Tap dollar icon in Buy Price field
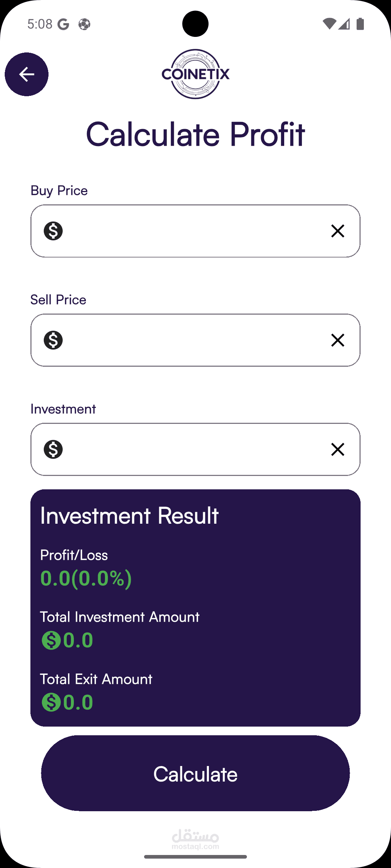 click(x=53, y=231)
